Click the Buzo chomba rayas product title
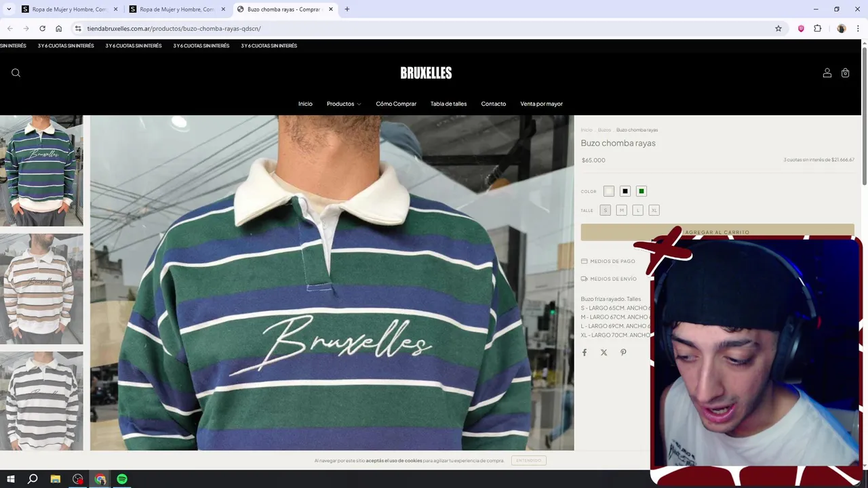Viewport: 868px width, 488px height. coord(618,143)
